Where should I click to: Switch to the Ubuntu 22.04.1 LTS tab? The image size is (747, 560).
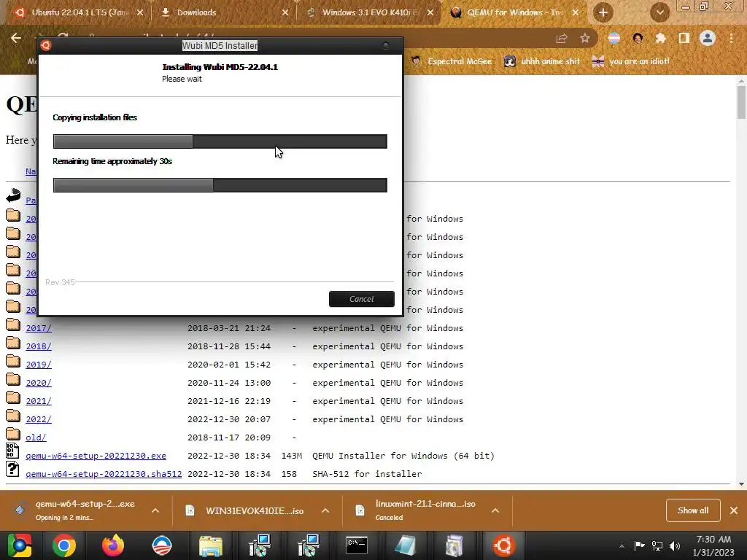pyautogui.click(x=79, y=12)
